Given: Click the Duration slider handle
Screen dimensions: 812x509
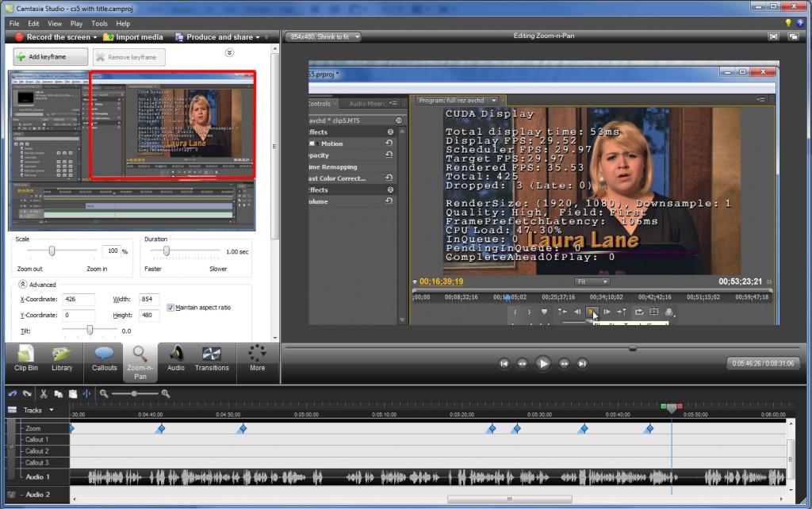Looking at the screenshot, I should click(167, 251).
